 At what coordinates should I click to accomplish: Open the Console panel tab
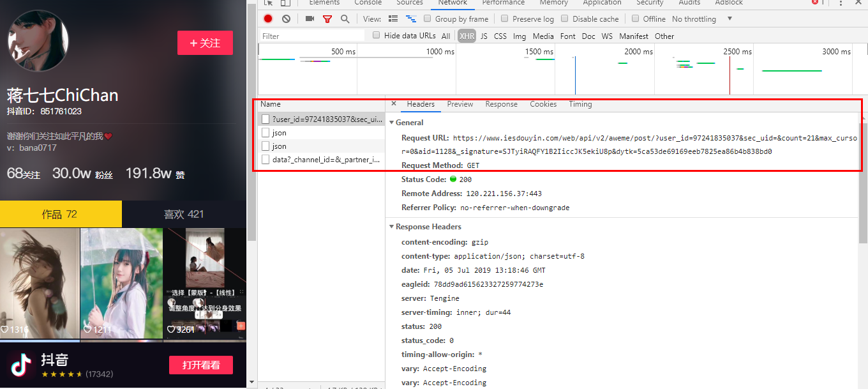368,3
